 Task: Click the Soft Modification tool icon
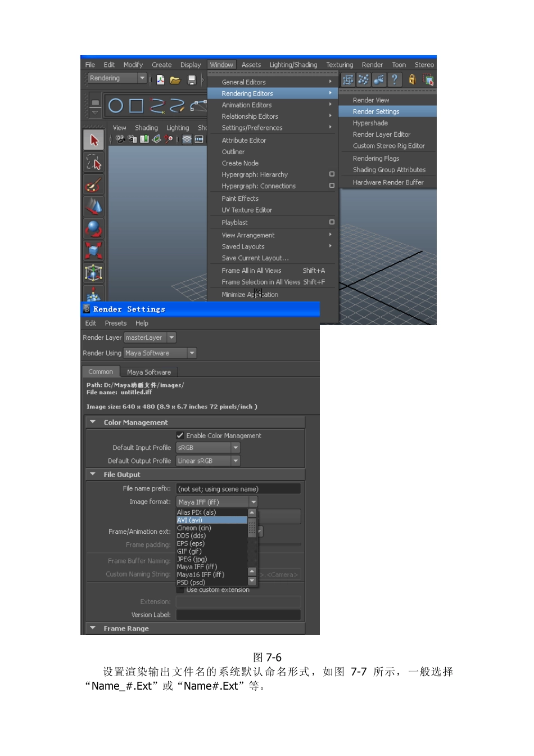[93, 294]
